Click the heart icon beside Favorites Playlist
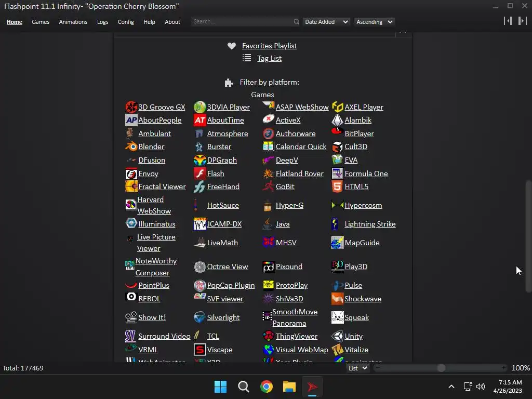 pos(232,46)
